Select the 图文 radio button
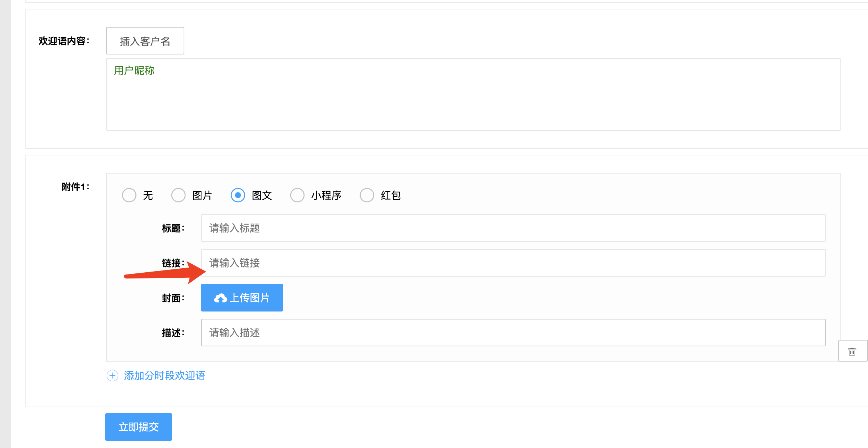868x448 pixels. (x=238, y=195)
